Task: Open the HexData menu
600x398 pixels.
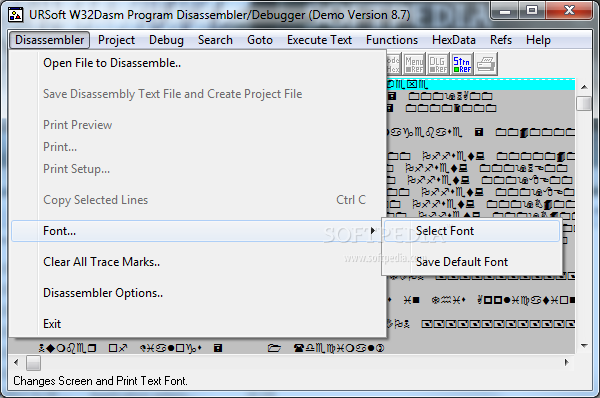Action: [x=454, y=40]
